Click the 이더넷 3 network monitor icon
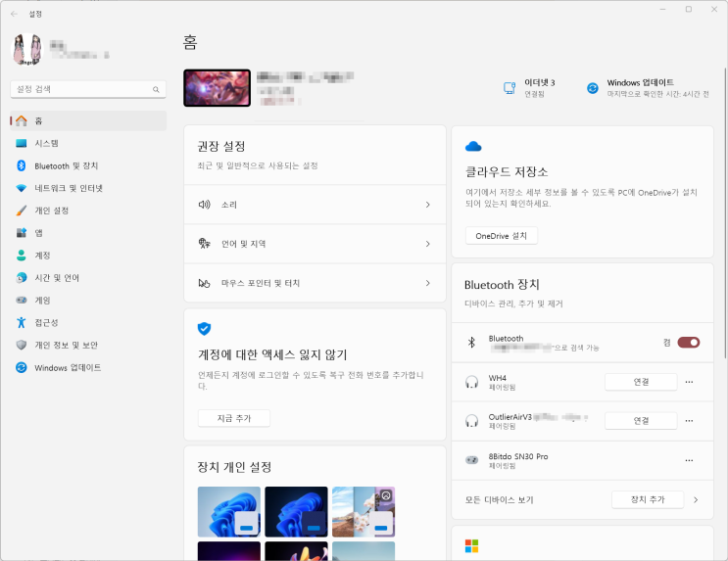The image size is (728, 561). pyautogui.click(x=510, y=88)
